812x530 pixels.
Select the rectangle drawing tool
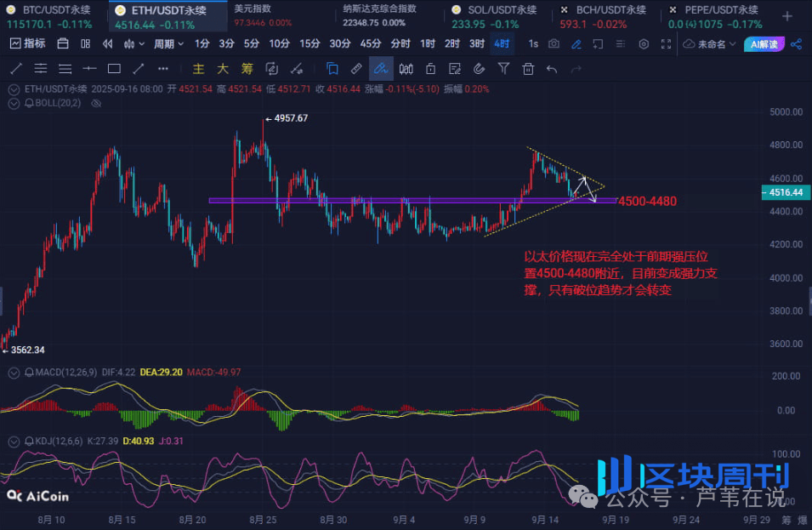coord(114,68)
